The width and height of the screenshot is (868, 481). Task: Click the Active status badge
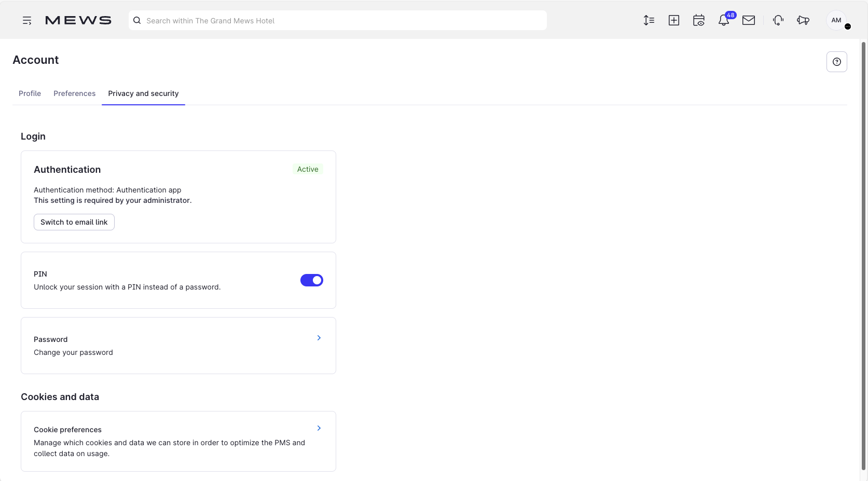point(308,169)
